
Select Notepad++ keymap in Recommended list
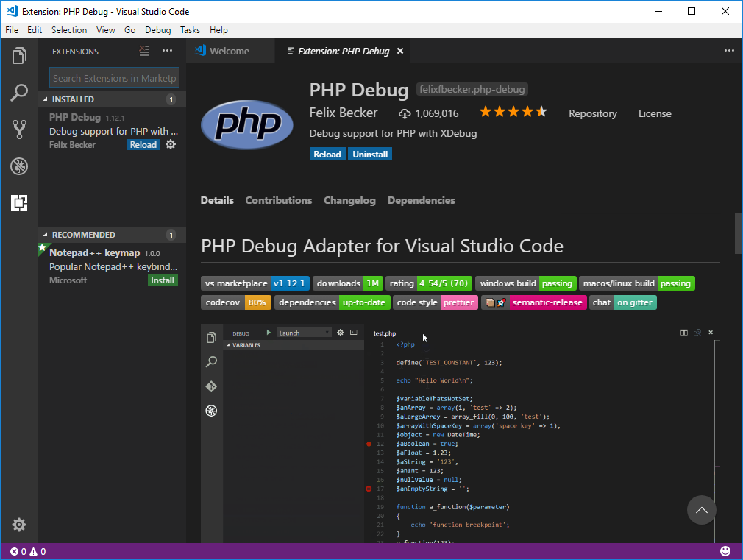[x=112, y=266]
